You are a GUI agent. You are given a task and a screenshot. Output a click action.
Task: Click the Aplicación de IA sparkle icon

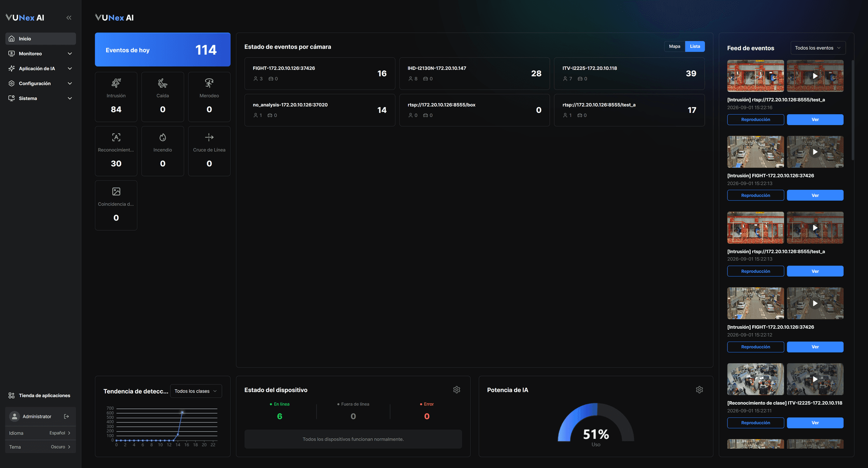click(12, 69)
